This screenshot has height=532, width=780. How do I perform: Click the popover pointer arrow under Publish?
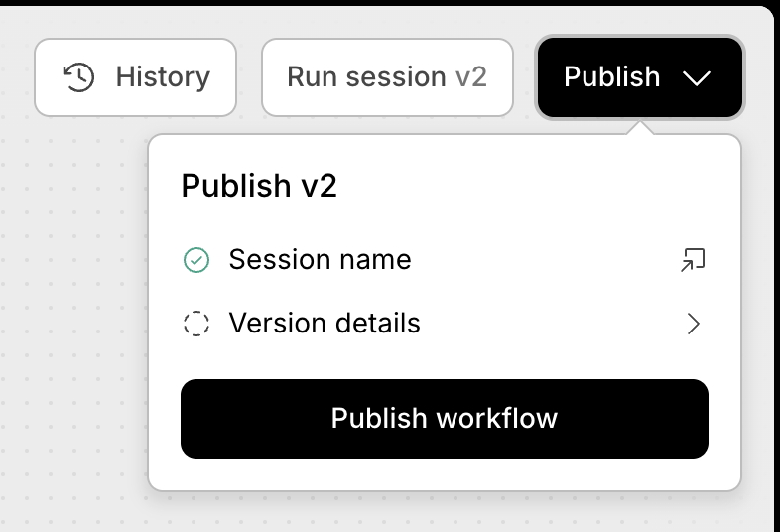point(640,127)
